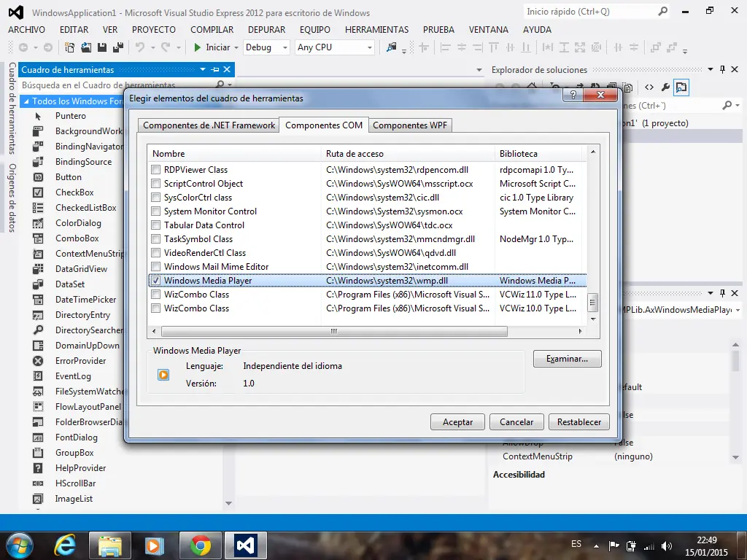Open the undo history dropdown arrow
Image resolution: width=747 pixels, height=560 pixels.
coord(153,47)
